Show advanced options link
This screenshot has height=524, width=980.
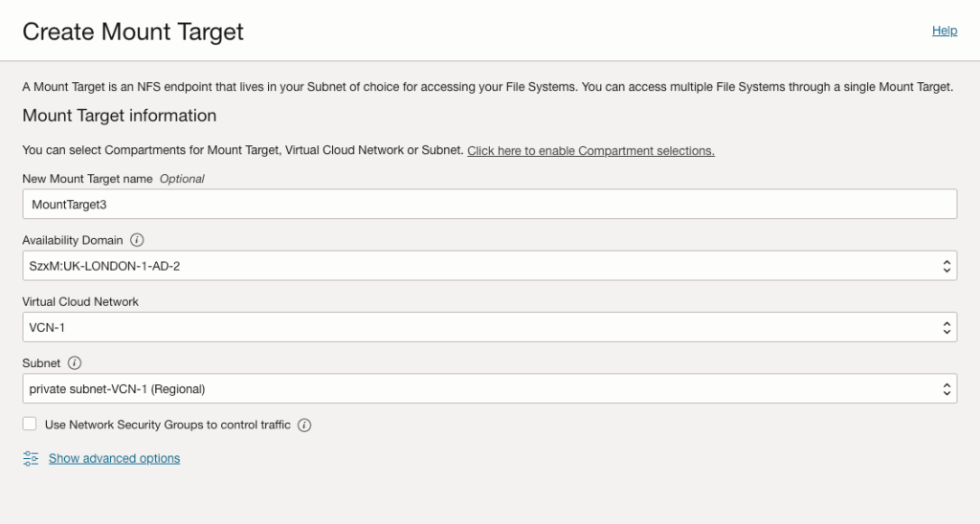114,459
